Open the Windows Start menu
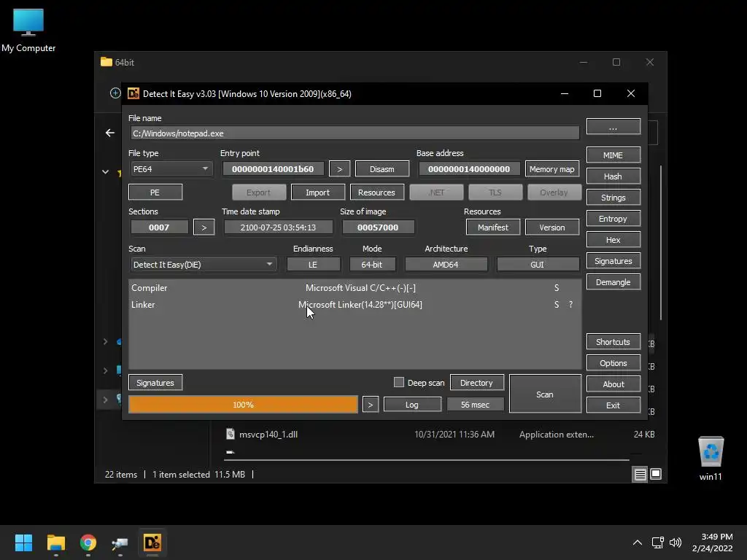This screenshot has width=747, height=560. [x=23, y=542]
